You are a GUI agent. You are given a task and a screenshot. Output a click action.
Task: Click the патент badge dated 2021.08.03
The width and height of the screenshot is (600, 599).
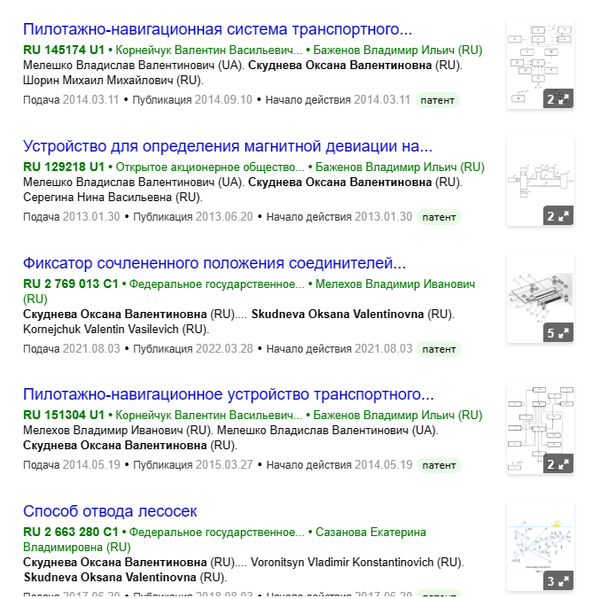pos(439,349)
